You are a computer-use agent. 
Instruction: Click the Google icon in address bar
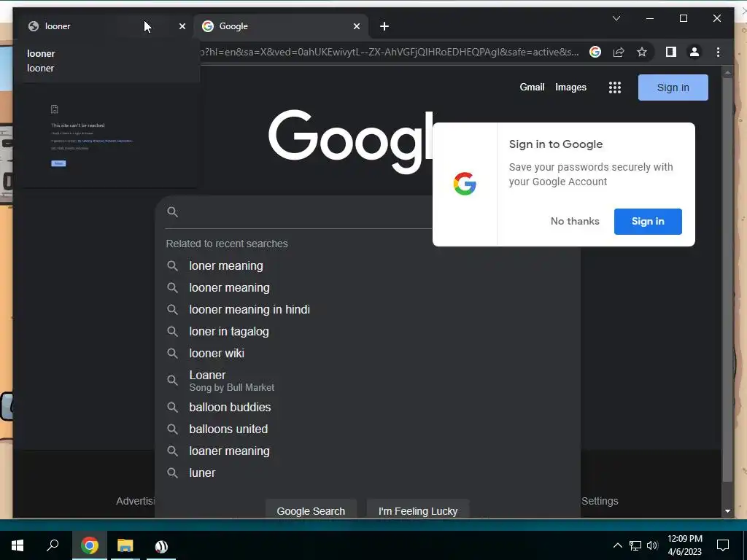(595, 52)
